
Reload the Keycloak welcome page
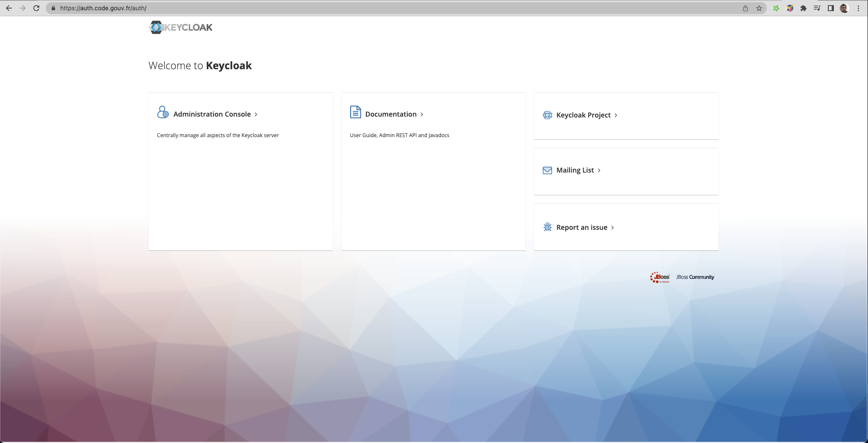pos(36,8)
